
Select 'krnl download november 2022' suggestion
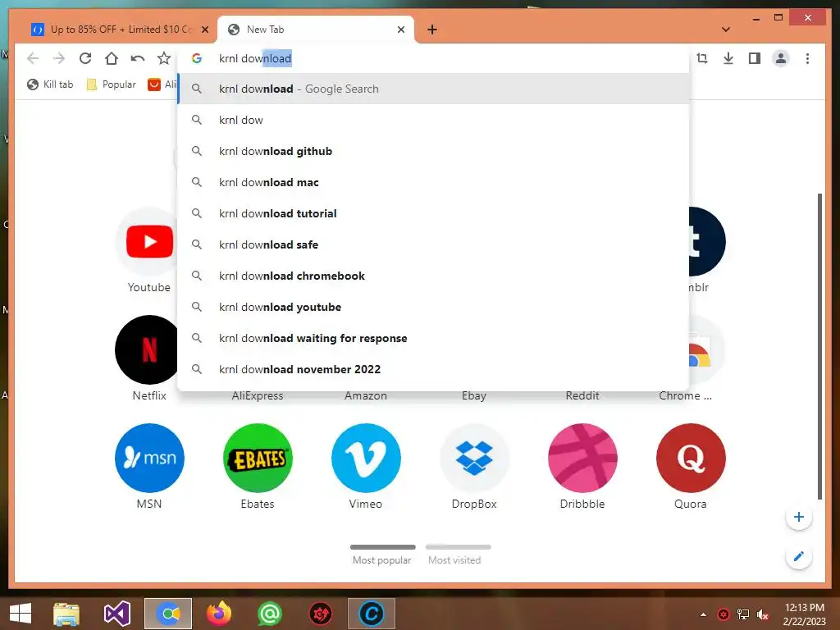pos(433,369)
